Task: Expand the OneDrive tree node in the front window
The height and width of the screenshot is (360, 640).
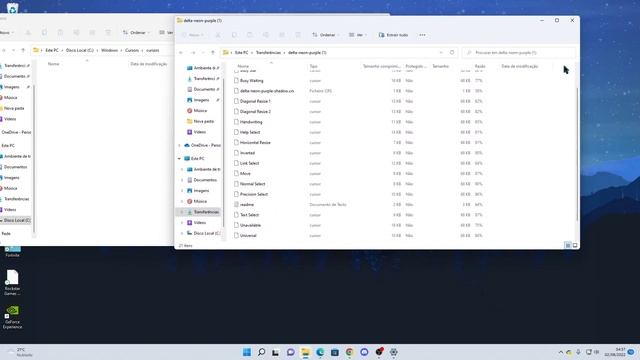Action: click(180, 145)
